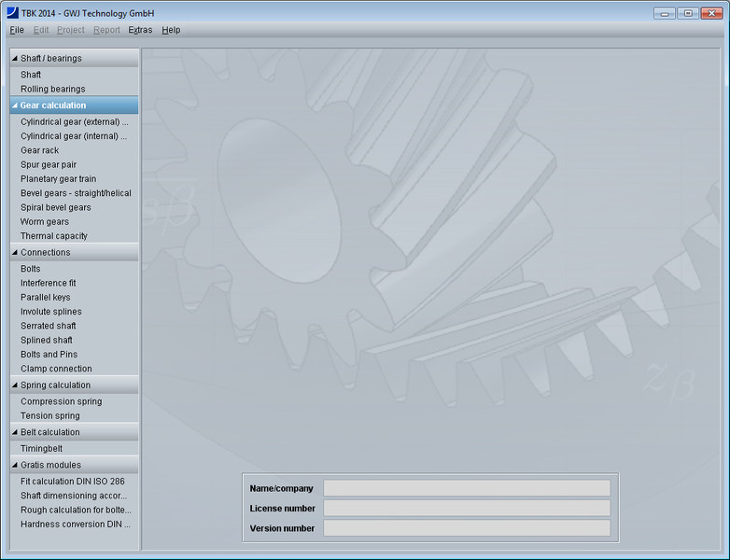
Task: Click the TBK app icon in title bar
Action: pos(12,13)
